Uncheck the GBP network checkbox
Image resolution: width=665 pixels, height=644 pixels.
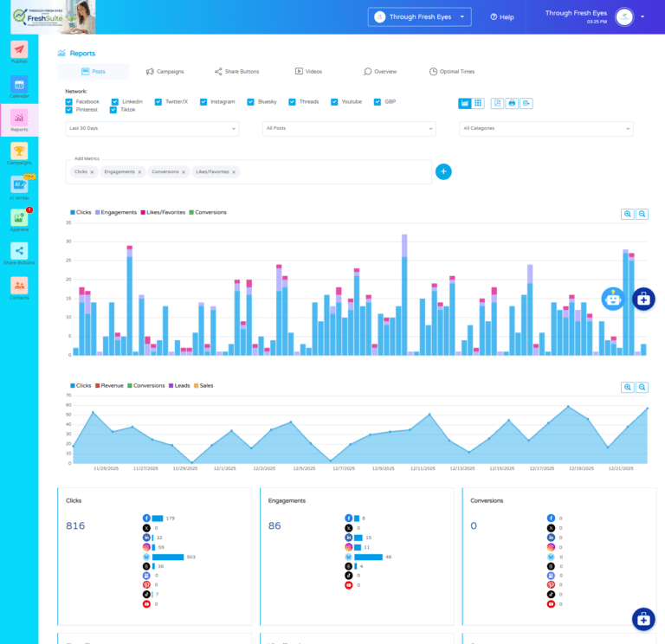pyautogui.click(x=378, y=102)
